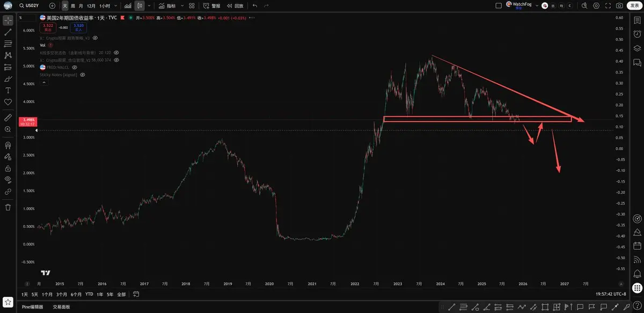This screenshot has height=313, width=644.
Task: Select the brush drawing tool
Action: [8, 79]
